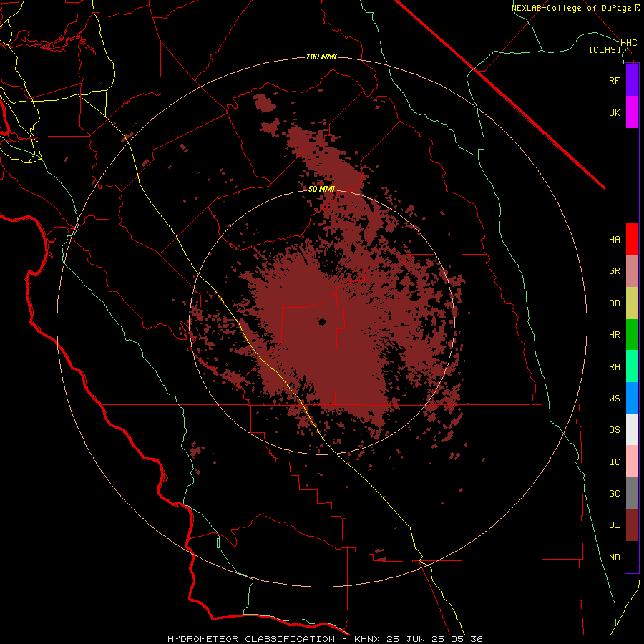This screenshot has width=644, height=644.
Task: Click the ND black legend swatch
Action: click(x=632, y=557)
